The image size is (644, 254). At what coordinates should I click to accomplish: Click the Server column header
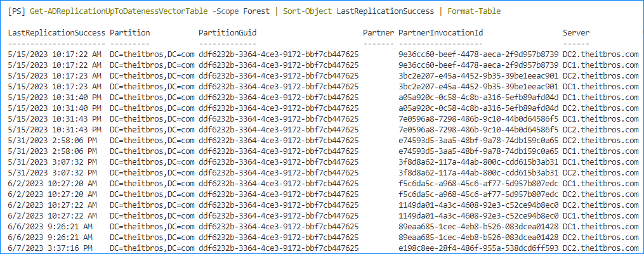click(576, 33)
